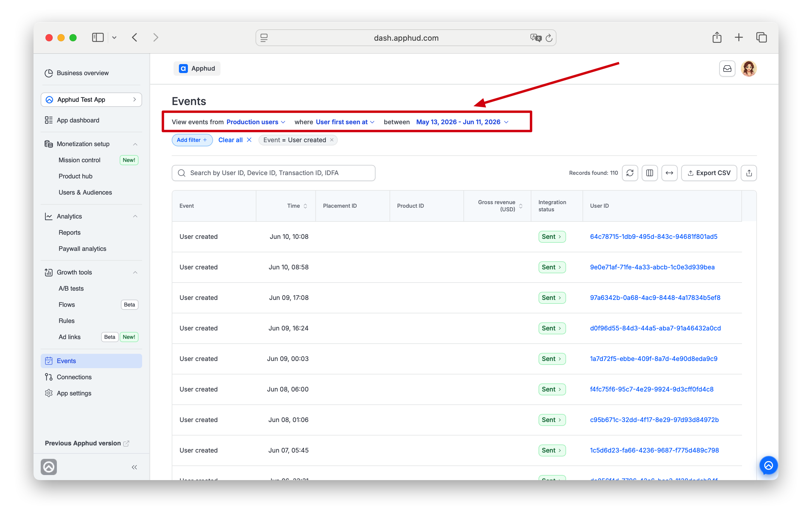The width and height of the screenshot is (812, 525).
Task: Collapse the sidebar with double chevron
Action: pyautogui.click(x=134, y=467)
